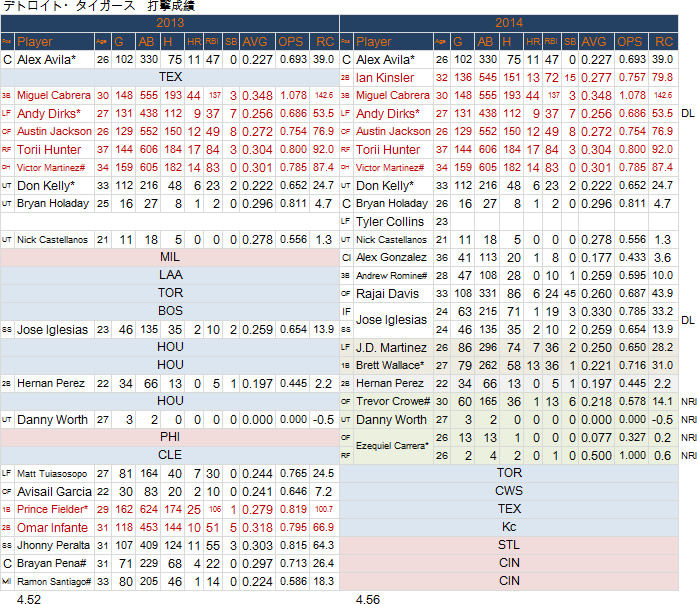The height and width of the screenshot is (604, 697).
Task: Select Brayan Pena# name cell
Action: [54, 564]
